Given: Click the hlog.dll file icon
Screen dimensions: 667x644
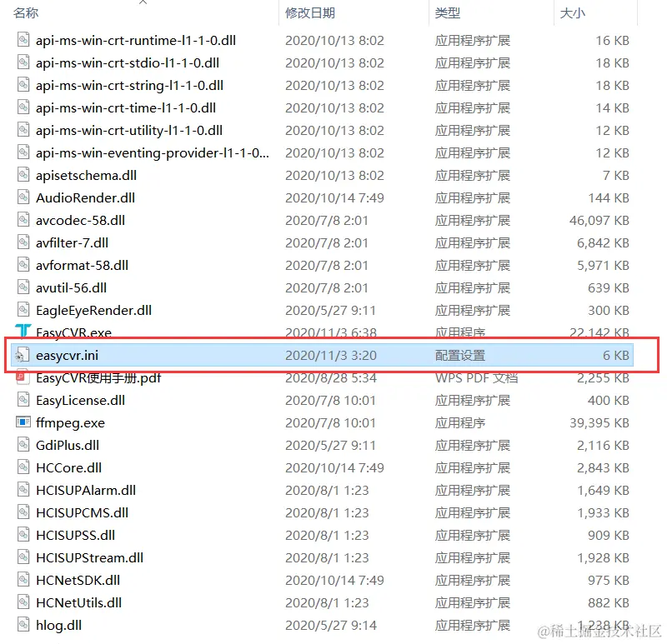Looking at the screenshot, I should click(23, 625).
